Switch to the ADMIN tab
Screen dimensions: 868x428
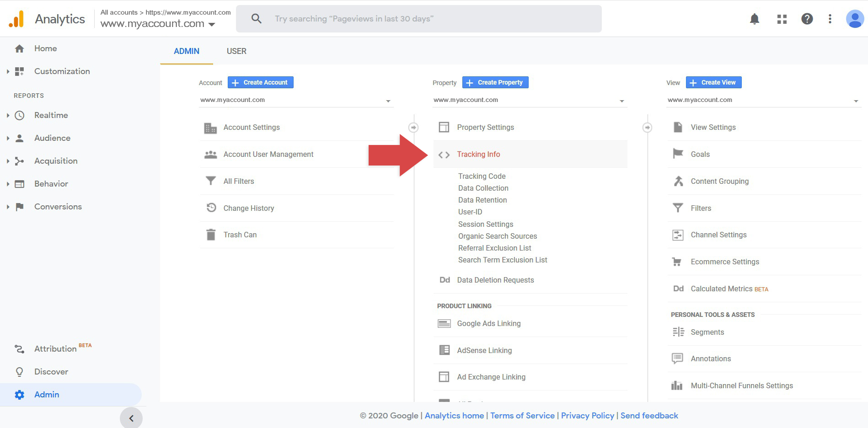click(x=187, y=51)
